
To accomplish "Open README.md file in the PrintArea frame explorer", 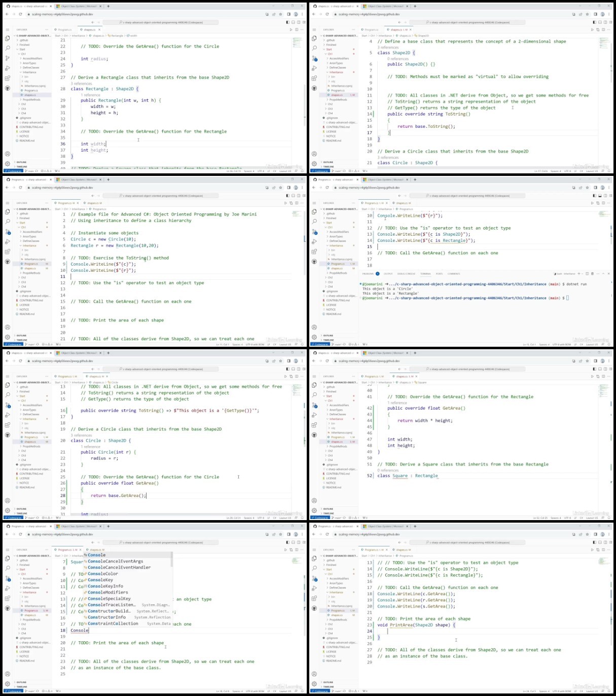I will 334,661.
